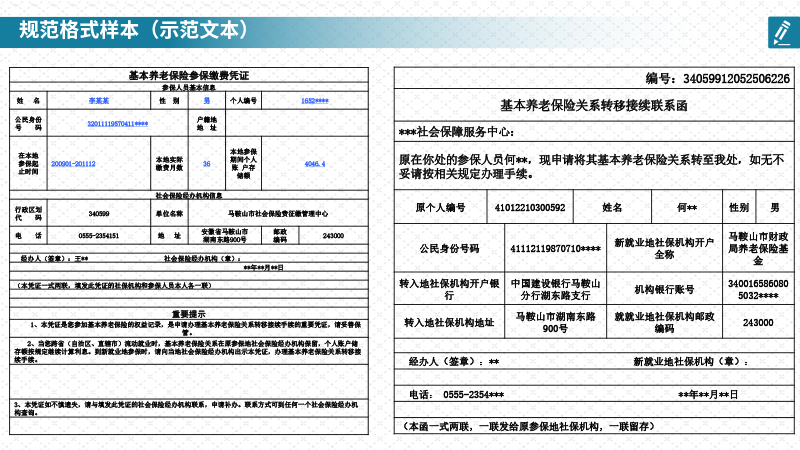Select original personal number 41012210300592

pos(530,208)
